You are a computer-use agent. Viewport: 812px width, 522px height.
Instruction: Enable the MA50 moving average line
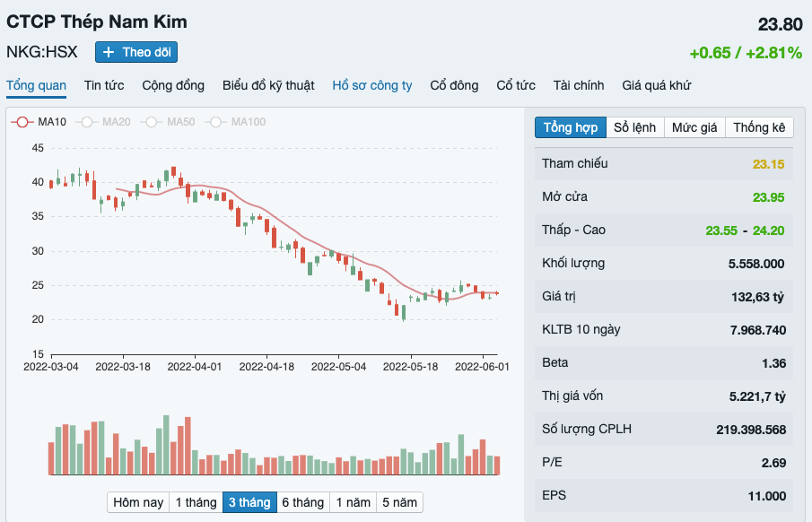169,122
